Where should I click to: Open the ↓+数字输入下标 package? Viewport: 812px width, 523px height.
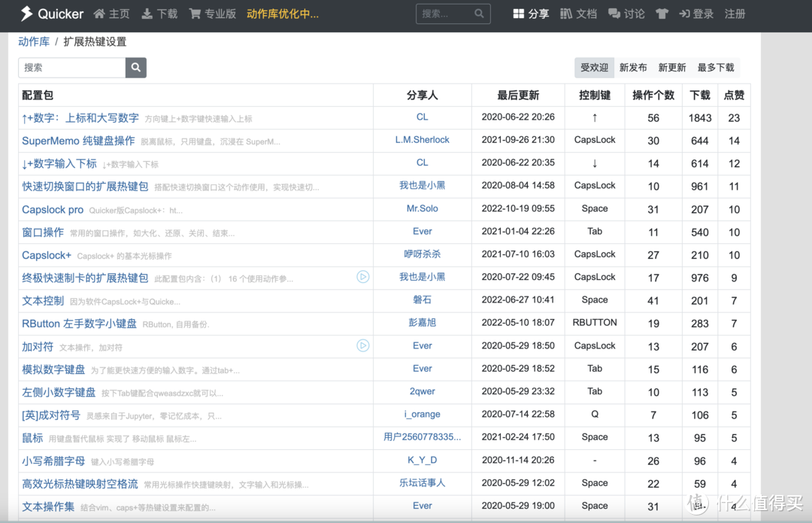[59, 164]
